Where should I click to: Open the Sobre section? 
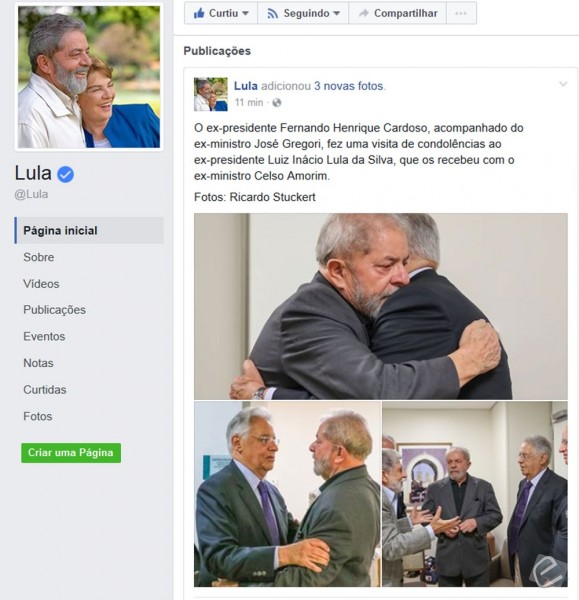click(39, 257)
